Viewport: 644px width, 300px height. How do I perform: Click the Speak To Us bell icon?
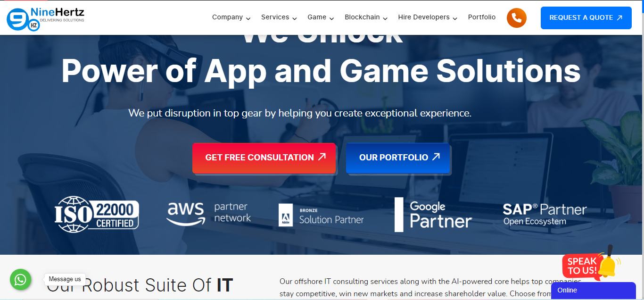pos(591,263)
